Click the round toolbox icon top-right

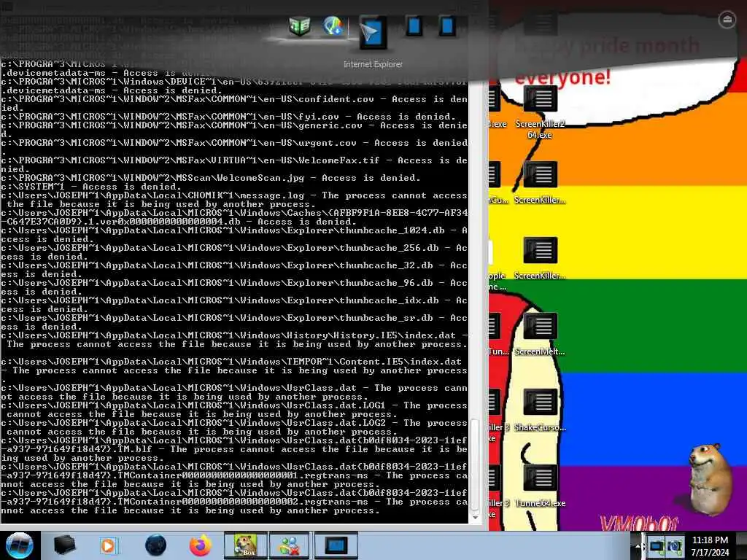[727, 20]
